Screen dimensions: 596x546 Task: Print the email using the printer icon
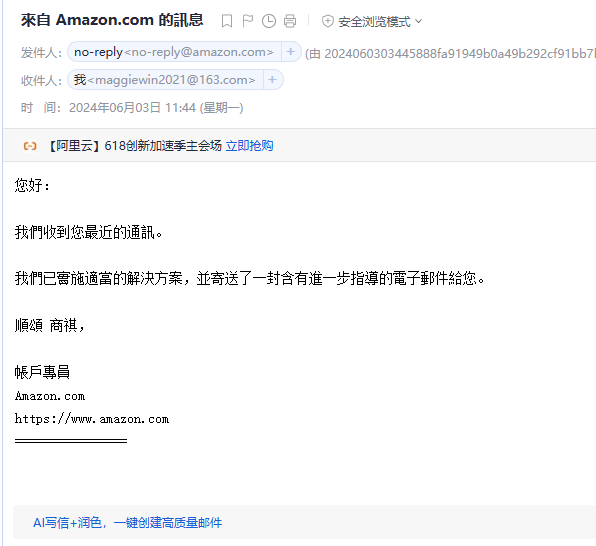coord(290,21)
